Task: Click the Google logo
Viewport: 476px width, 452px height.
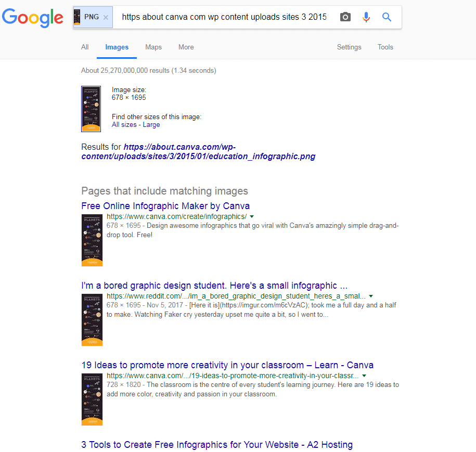Action: [33, 18]
